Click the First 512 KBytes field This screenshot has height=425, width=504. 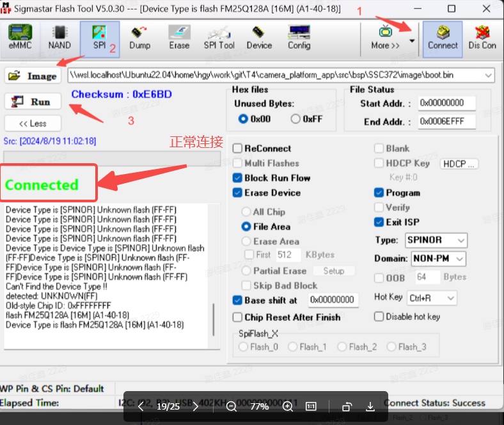tap(288, 255)
